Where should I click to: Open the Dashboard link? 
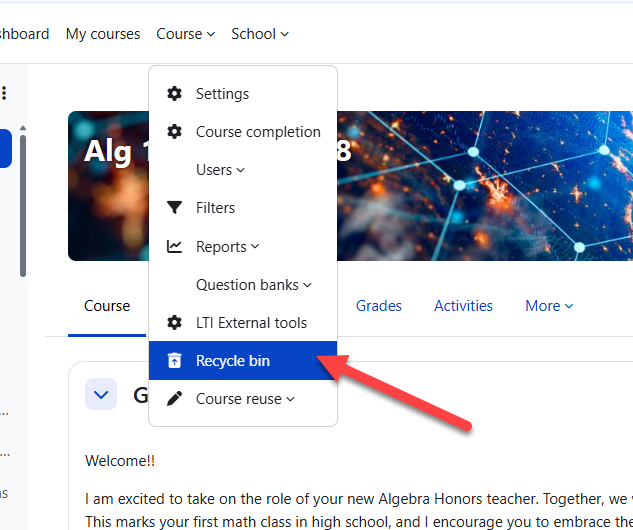(24, 34)
